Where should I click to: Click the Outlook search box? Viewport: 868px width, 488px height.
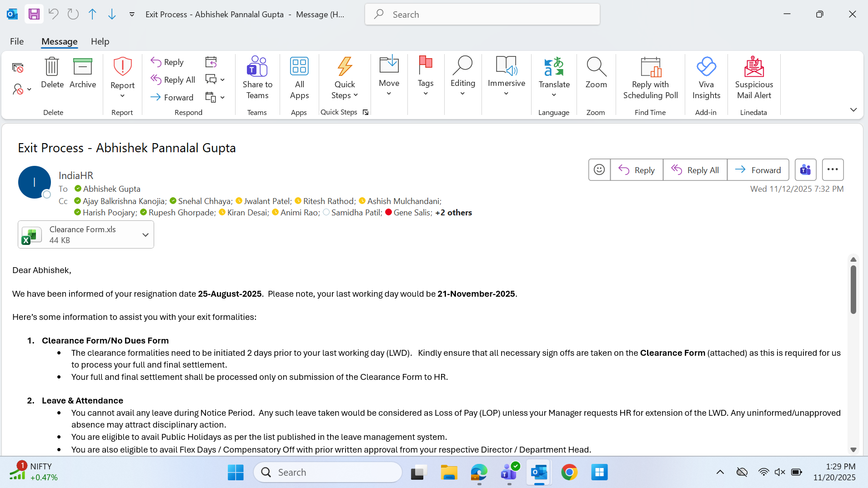(482, 15)
